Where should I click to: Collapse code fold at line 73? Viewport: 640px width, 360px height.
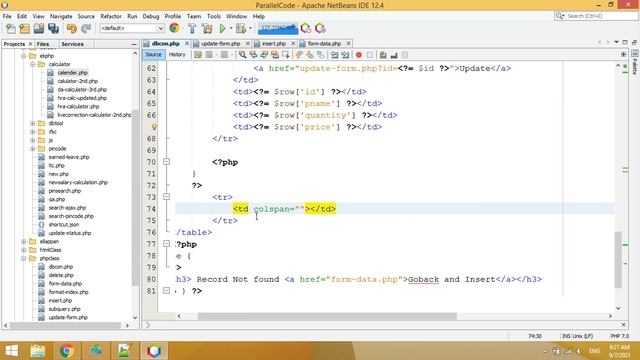tap(166, 197)
